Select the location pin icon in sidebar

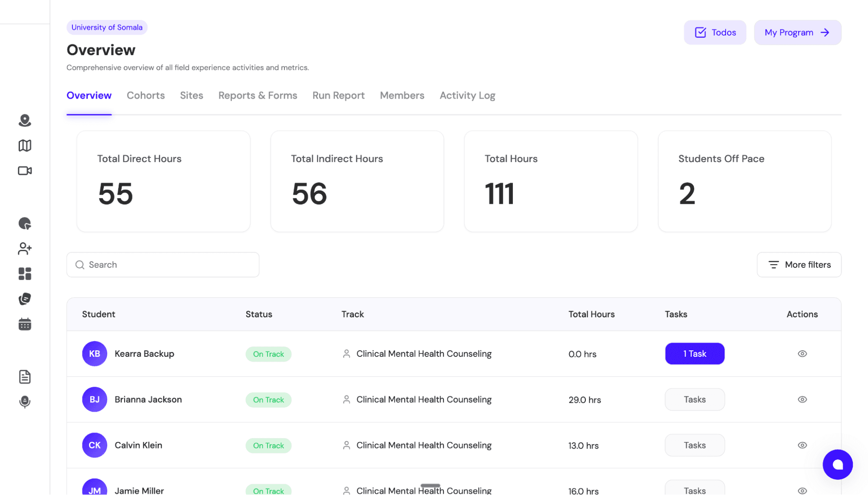[x=25, y=121]
